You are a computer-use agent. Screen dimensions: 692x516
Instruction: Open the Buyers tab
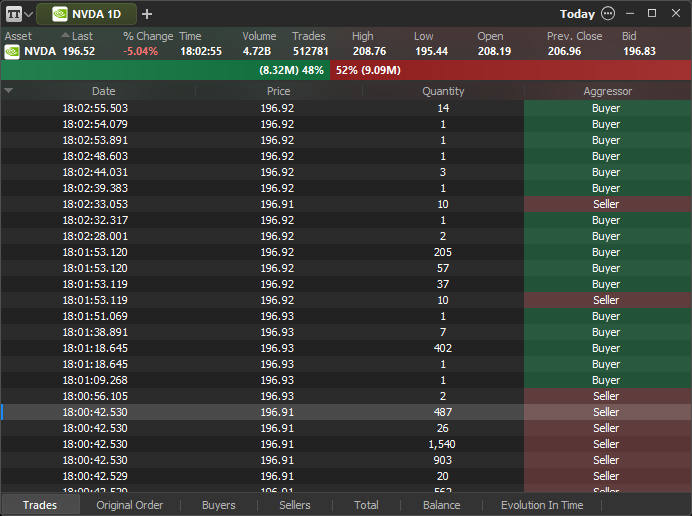tap(218, 505)
